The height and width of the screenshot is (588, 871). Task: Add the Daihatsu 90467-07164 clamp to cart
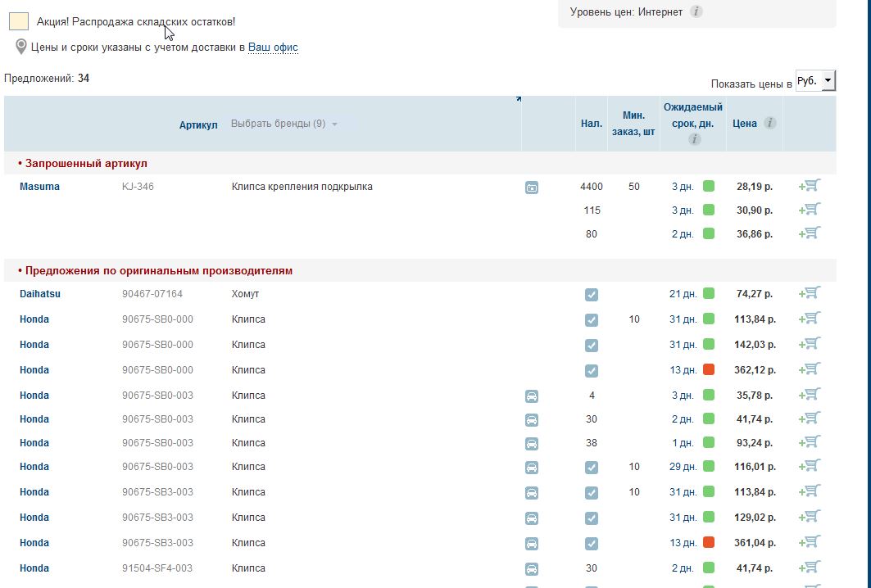pos(810,293)
